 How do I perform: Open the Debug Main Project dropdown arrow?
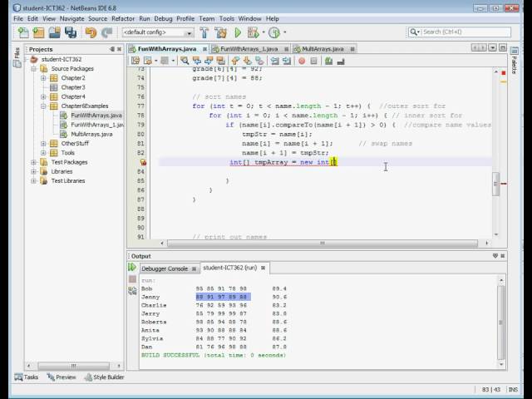click(264, 32)
